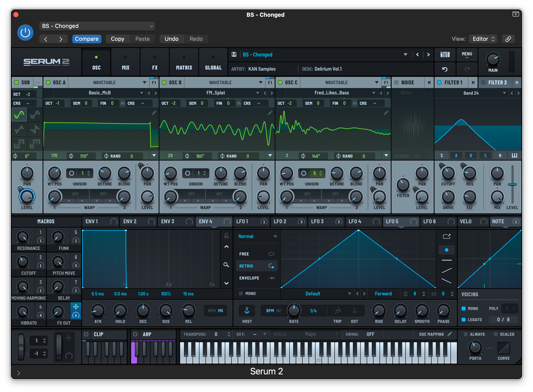Click the LFO host anchor icon
The width and height of the screenshot is (533, 392).
point(247,311)
